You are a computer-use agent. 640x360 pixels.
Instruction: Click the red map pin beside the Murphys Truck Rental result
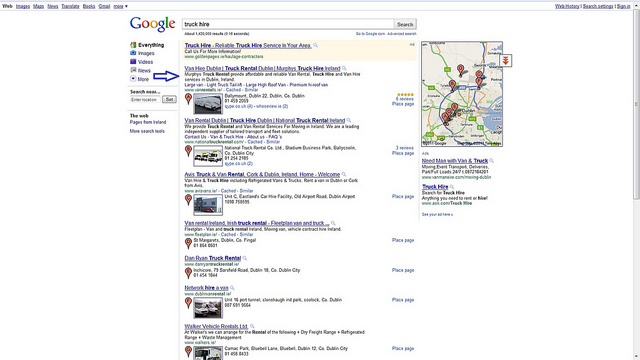tap(188, 99)
